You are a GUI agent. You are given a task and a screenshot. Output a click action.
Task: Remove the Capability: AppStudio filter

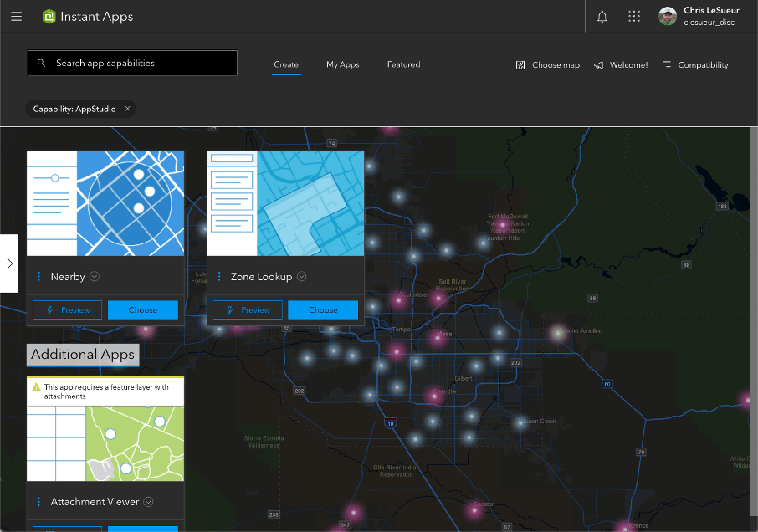[128, 109]
